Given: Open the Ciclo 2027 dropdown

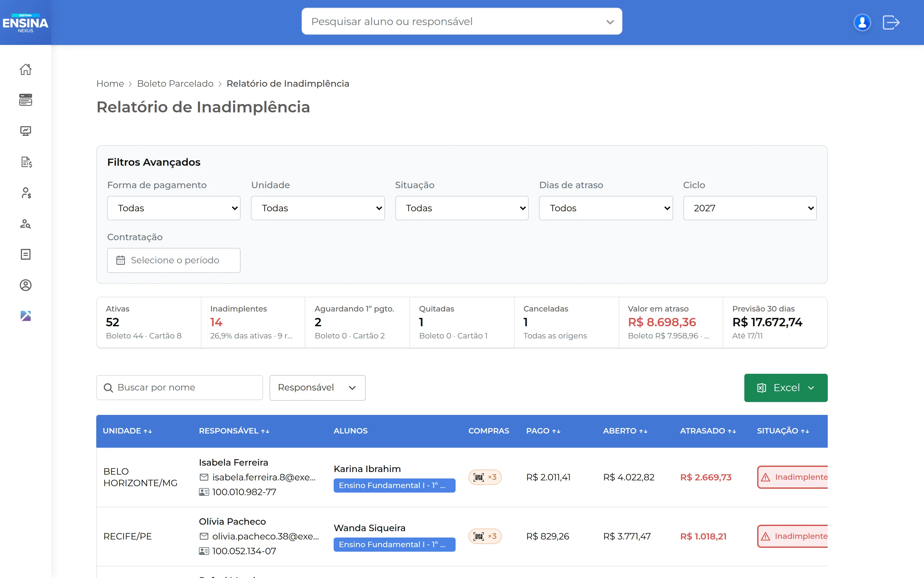Looking at the screenshot, I should click(x=749, y=208).
